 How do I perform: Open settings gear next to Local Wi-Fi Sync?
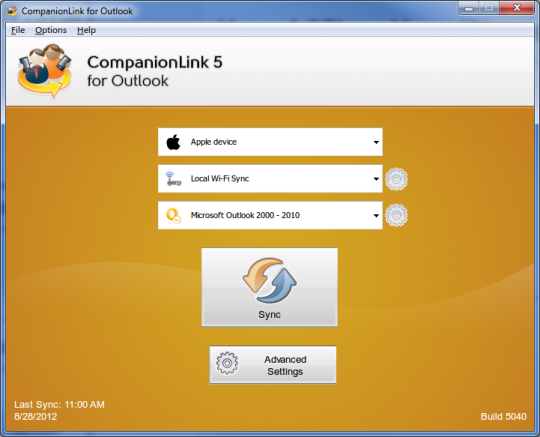click(x=396, y=179)
